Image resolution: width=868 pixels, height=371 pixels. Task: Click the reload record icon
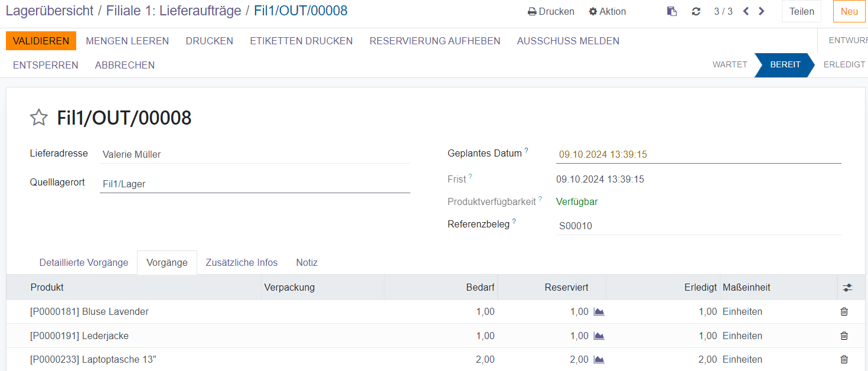tap(696, 11)
